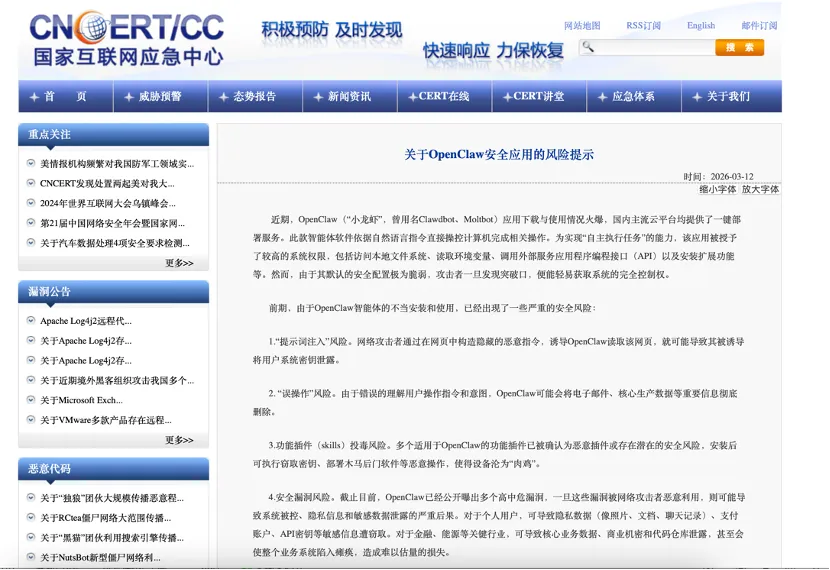Image resolution: width=830 pixels, height=570 pixels.
Task: Open 第21届中国网络安全年会暨国家网... article
Action: pos(113,223)
